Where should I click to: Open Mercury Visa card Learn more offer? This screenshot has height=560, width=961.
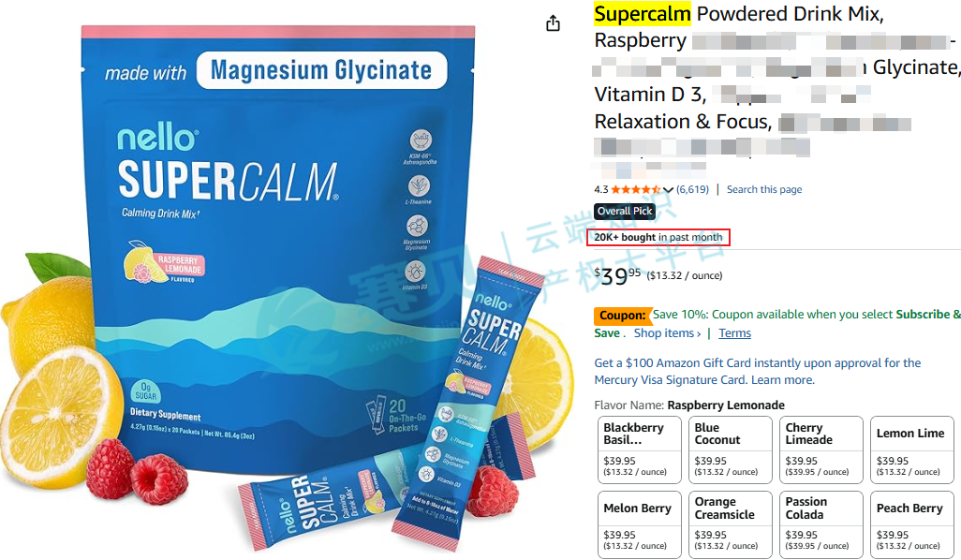pos(783,380)
